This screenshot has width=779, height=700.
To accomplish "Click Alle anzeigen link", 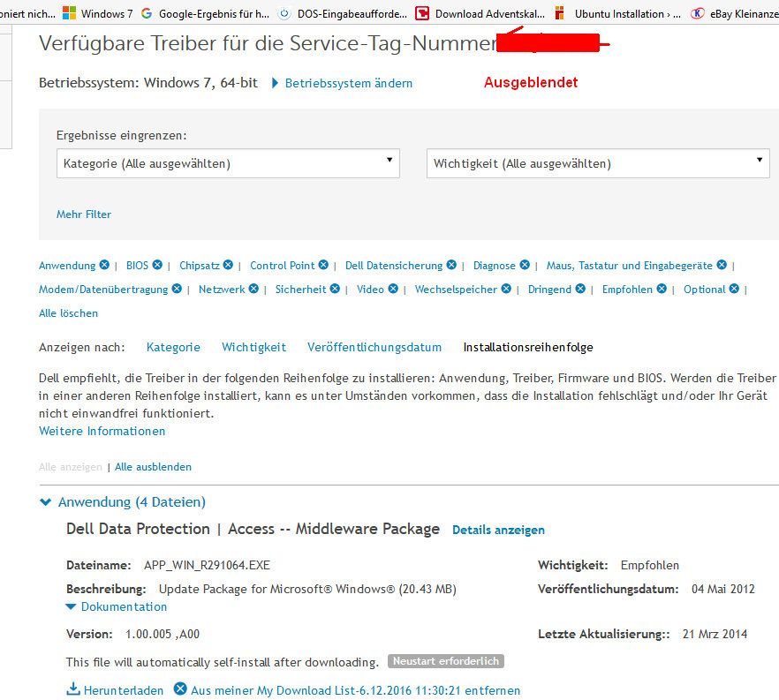I will (70, 467).
